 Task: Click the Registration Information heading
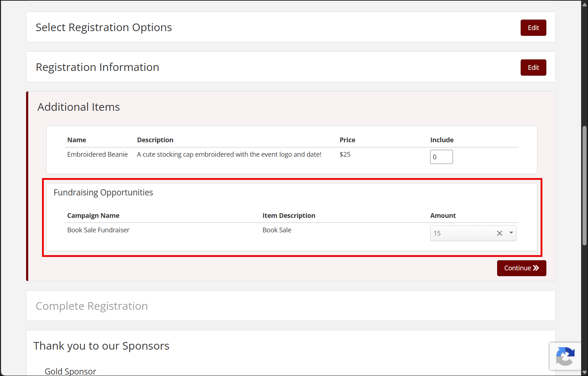pos(97,67)
